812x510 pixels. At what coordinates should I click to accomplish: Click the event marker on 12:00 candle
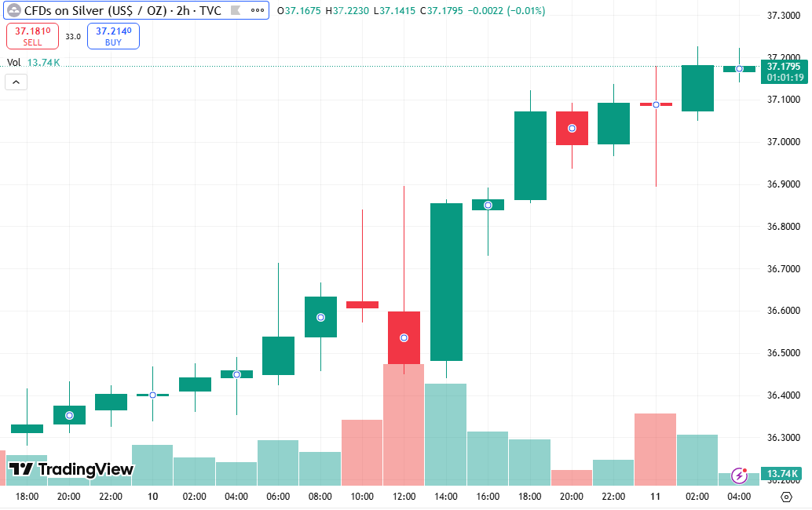pos(404,337)
